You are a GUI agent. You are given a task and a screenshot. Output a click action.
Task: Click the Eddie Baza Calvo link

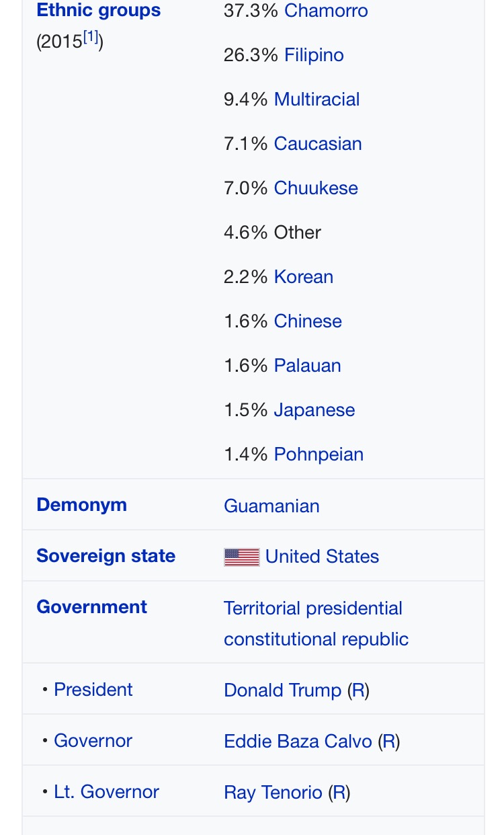coord(298,741)
